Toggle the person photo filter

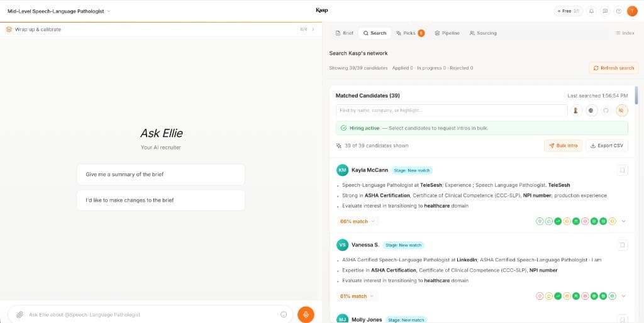[x=576, y=111]
